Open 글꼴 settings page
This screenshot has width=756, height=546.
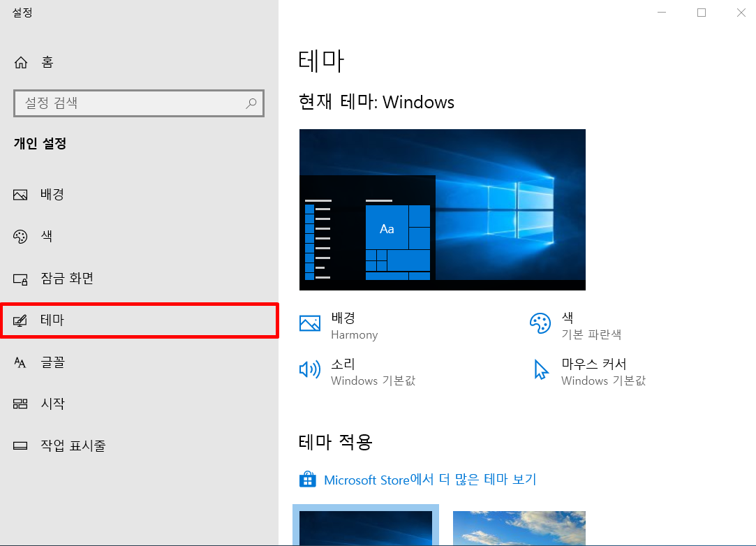coord(52,362)
